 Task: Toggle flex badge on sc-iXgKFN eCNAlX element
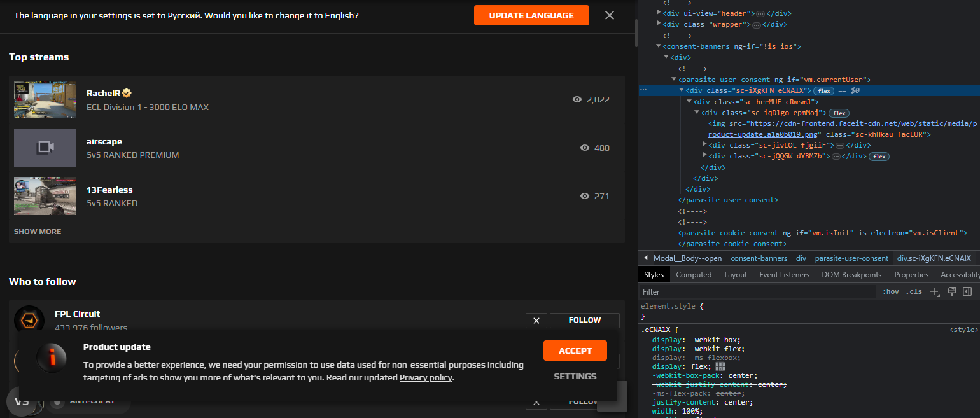[824, 91]
